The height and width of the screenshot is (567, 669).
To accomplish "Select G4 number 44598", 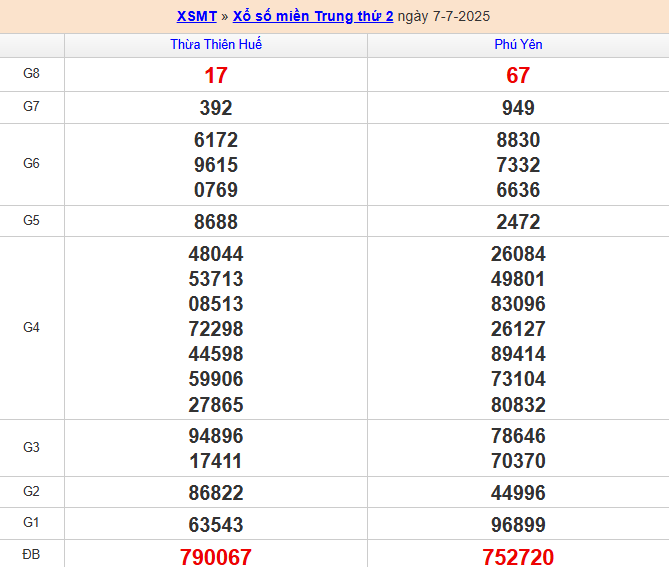I will (x=216, y=354).
